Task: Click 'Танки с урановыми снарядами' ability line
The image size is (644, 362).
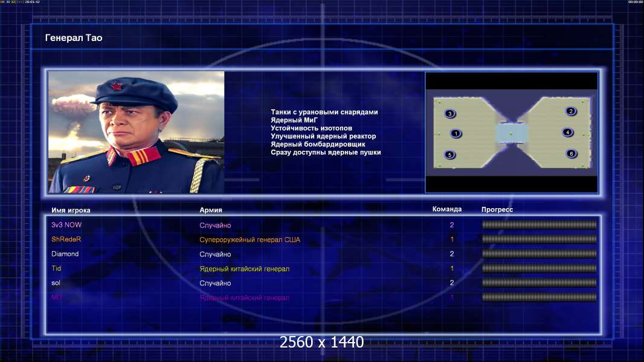Action: pos(324,112)
